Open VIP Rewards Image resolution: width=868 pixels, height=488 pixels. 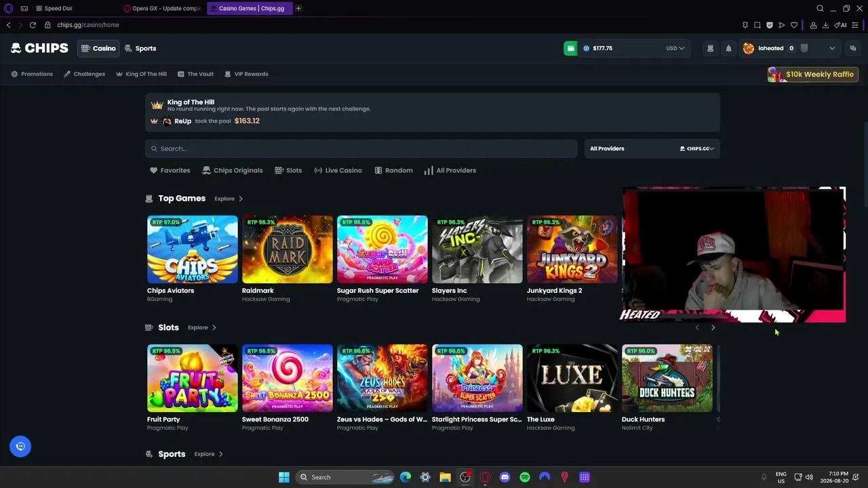(x=246, y=74)
